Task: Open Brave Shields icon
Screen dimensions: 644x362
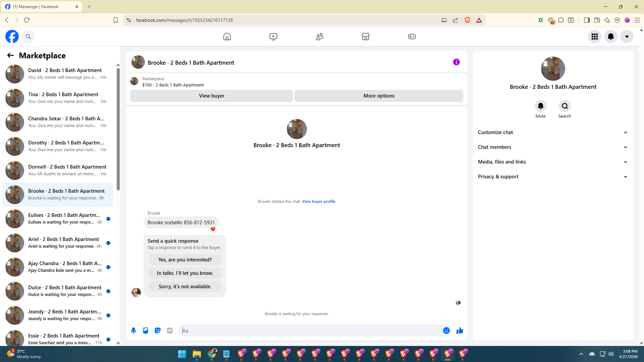Action: (468, 20)
